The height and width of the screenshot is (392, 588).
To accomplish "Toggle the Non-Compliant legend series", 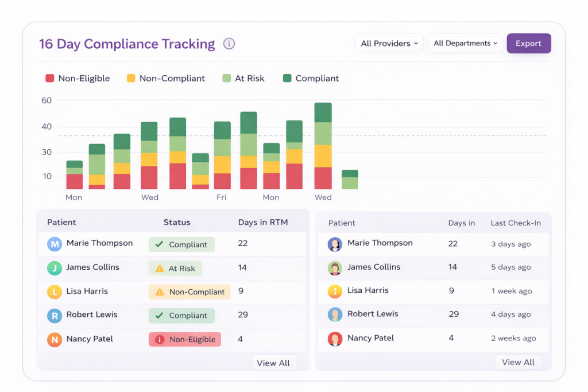I will 165,78.
